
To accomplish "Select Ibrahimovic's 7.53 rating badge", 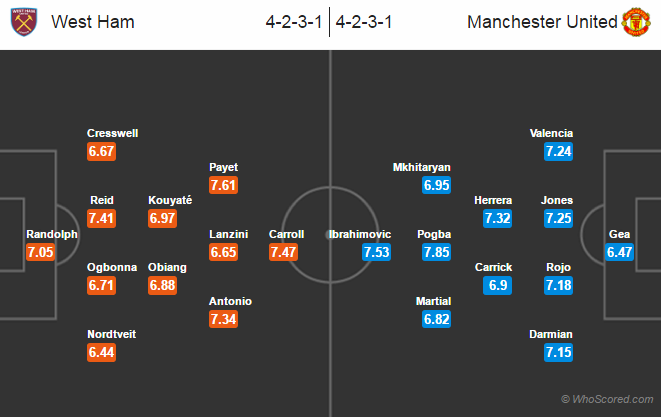I will [376, 252].
